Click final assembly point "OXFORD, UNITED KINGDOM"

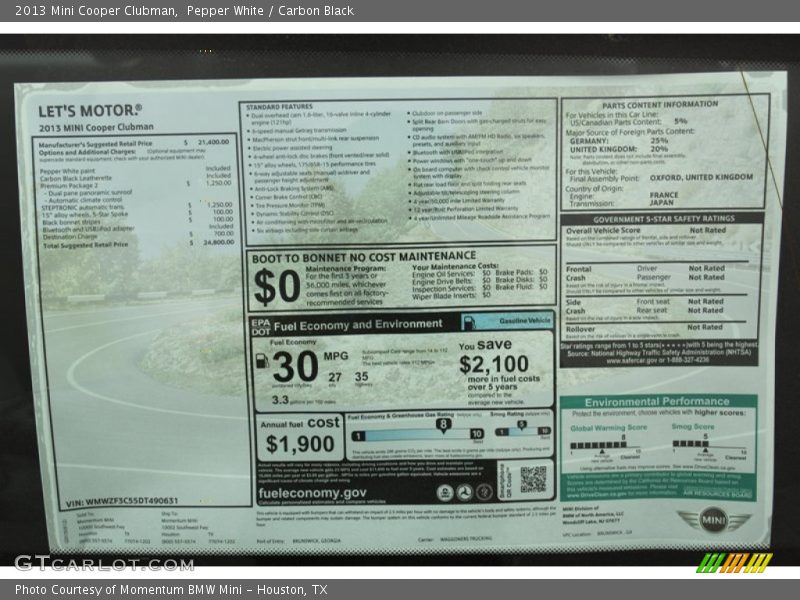701,177
